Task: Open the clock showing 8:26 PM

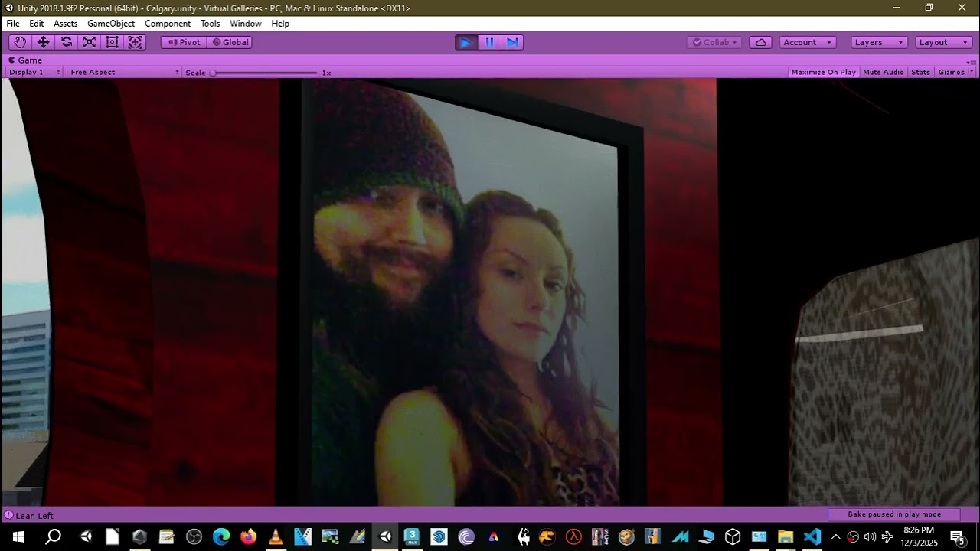Action: [919, 536]
